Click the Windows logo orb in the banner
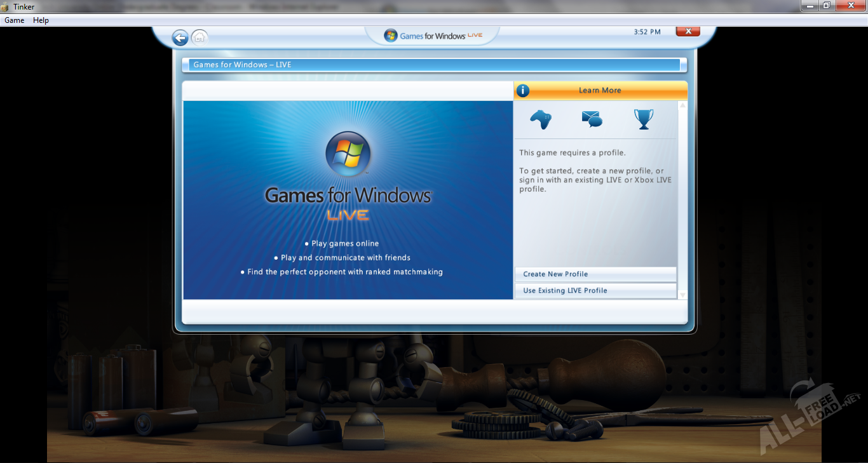868x463 pixels. pyautogui.click(x=348, y=154)
